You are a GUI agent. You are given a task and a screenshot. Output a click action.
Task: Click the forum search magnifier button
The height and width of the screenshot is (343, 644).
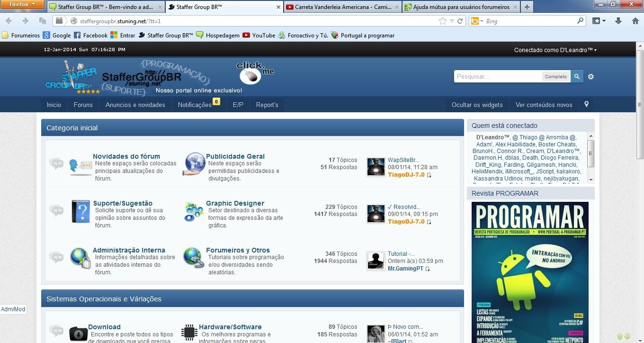click(x=577, y=76)
